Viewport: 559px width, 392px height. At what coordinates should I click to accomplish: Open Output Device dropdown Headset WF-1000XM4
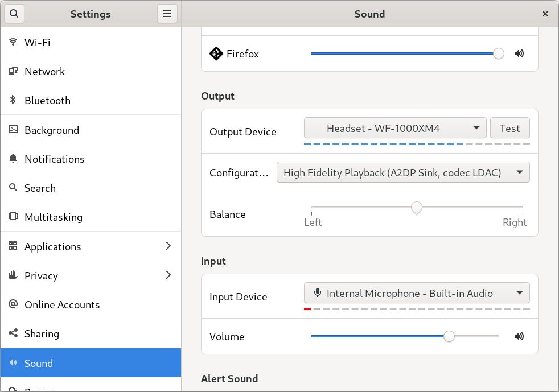395,128
